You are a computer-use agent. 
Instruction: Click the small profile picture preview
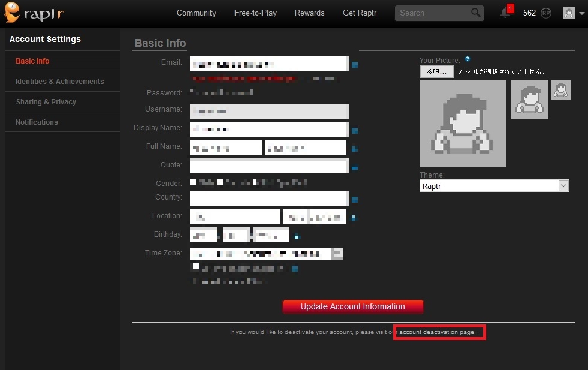561,90
